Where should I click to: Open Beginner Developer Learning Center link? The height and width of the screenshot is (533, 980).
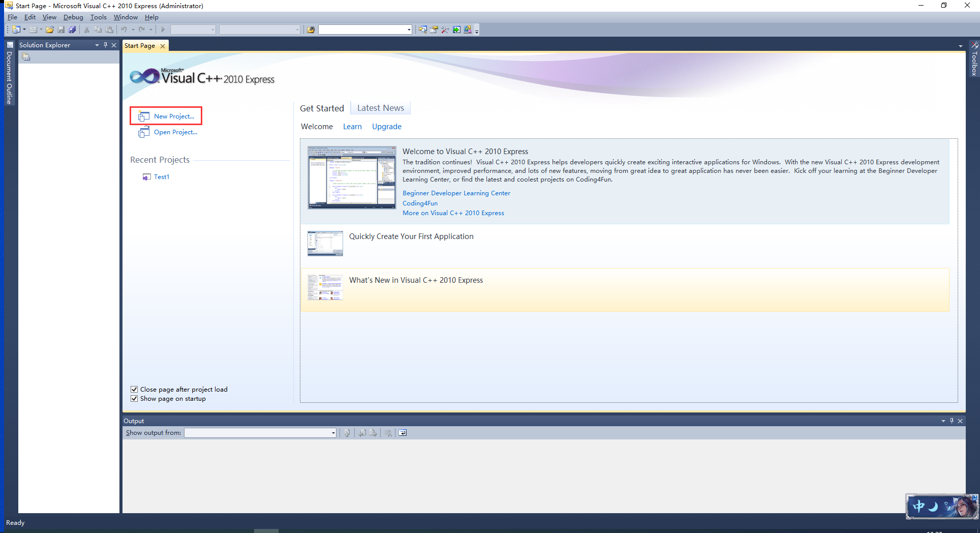456,193
